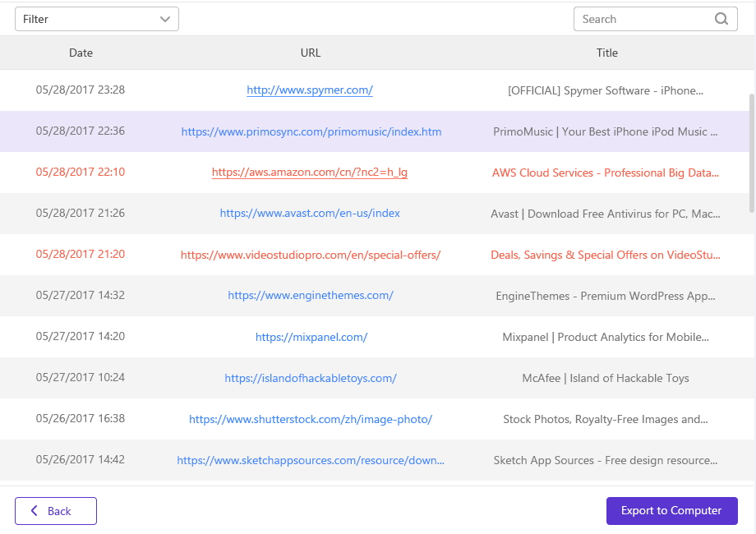
Task: Open the spymer.com link
Action: pos(310,90)
